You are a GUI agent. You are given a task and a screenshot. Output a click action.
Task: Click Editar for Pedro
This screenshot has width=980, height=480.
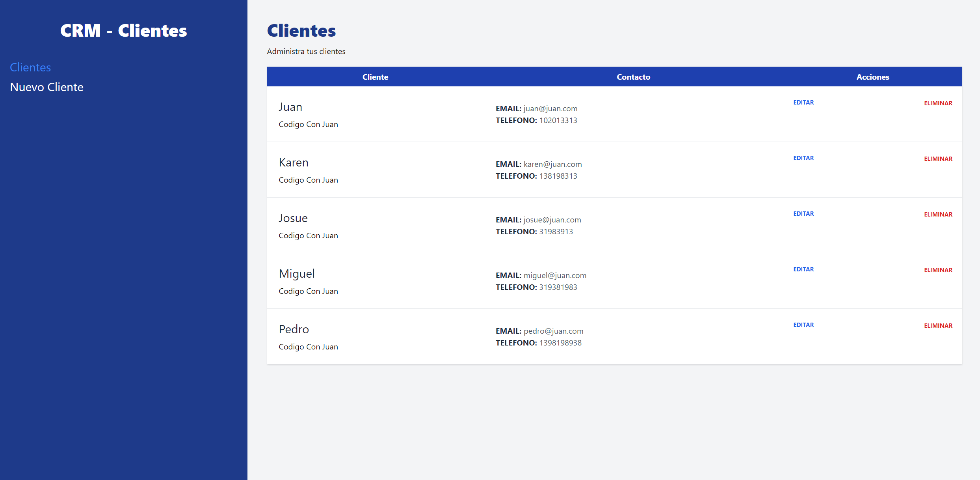coord(803,325)
